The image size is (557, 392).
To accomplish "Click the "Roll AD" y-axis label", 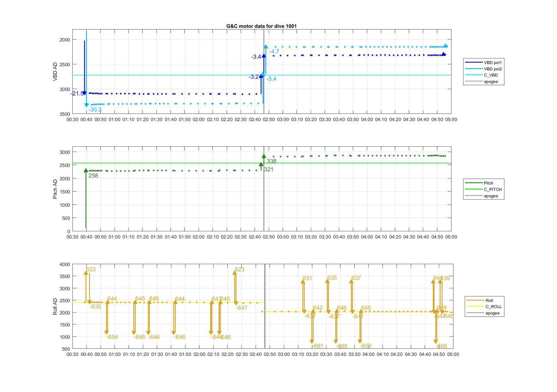I will (x=55, y=306).
